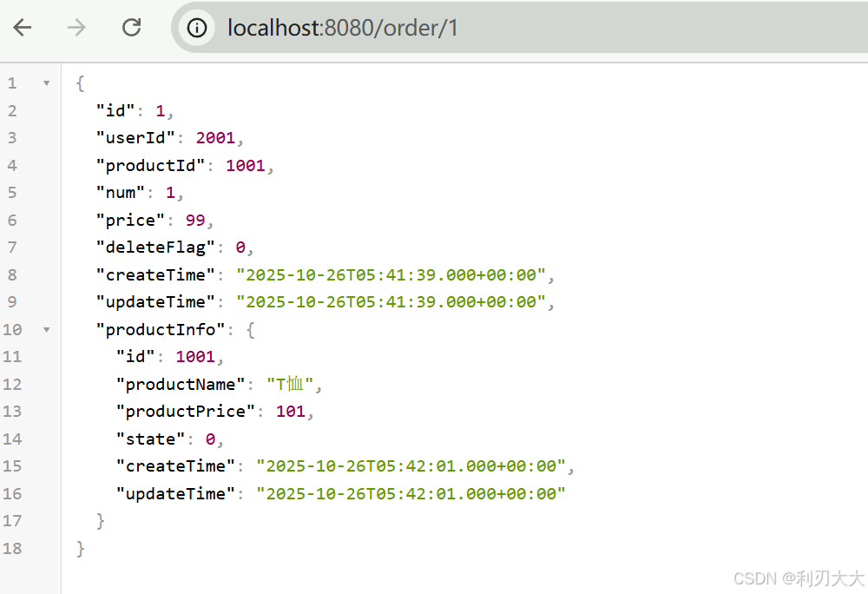Viewport: 868px width, 594px height.
Task: Click the "id" key on line 2
Action: pos(115,110)
